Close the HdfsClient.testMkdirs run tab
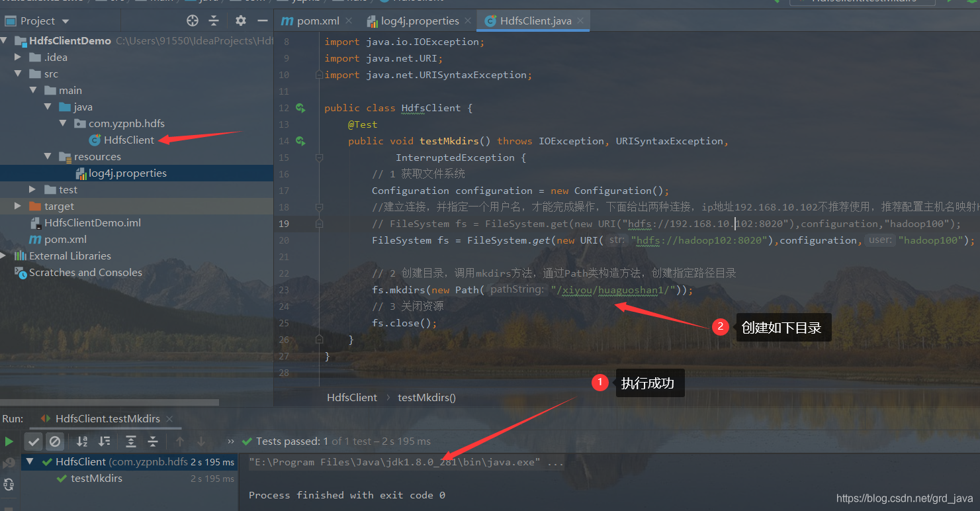Viewport: 980px width, 511px height. 168,419
